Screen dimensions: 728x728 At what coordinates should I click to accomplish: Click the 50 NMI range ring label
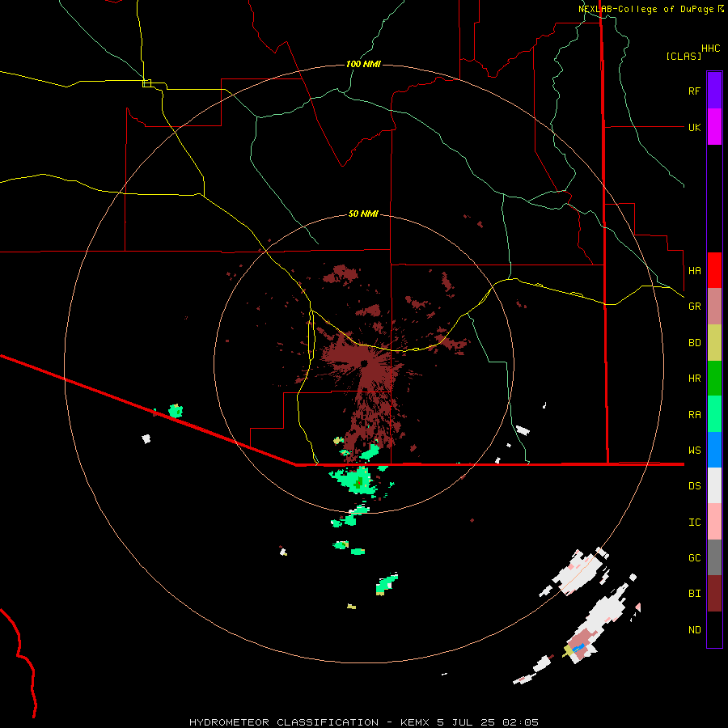coord(363,214)
